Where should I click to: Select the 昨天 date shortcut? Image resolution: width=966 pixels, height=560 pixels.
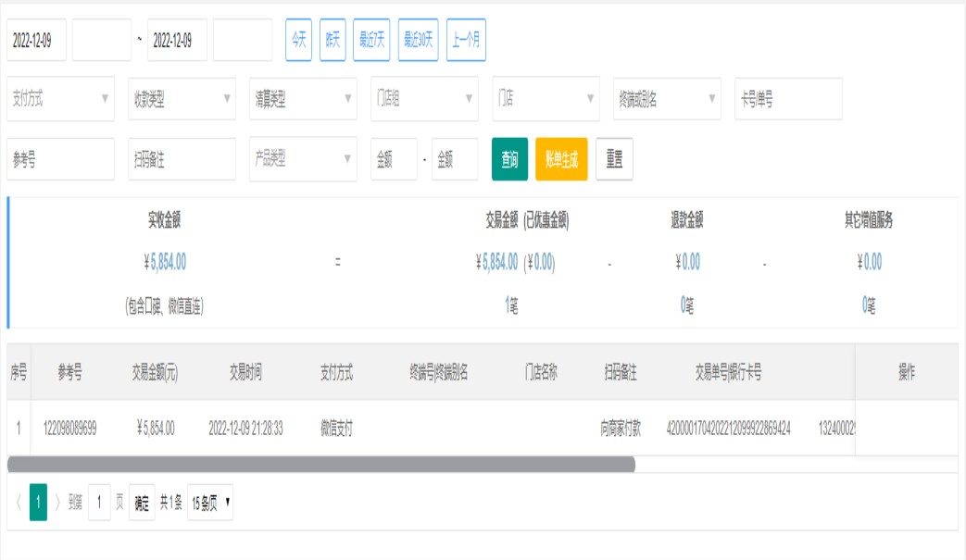[x=332, y=40]
